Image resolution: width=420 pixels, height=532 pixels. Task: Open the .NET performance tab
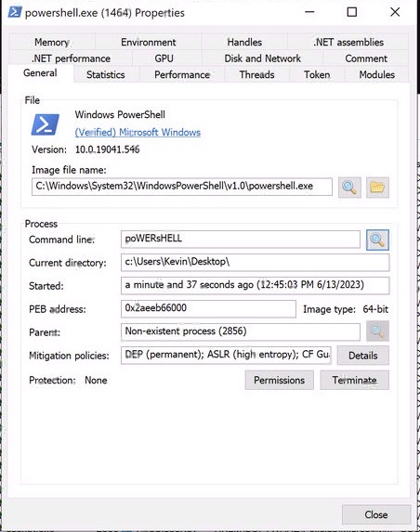tap(71, 58)
